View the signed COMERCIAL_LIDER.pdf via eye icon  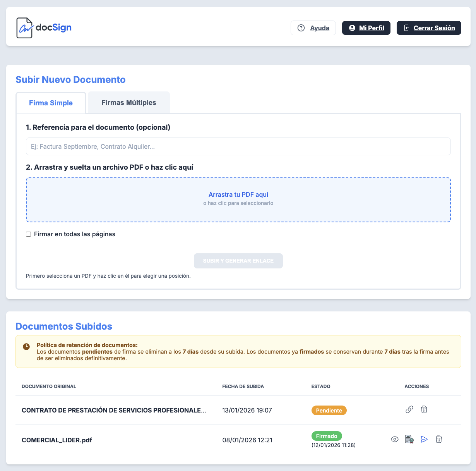[x=395, y=439]
